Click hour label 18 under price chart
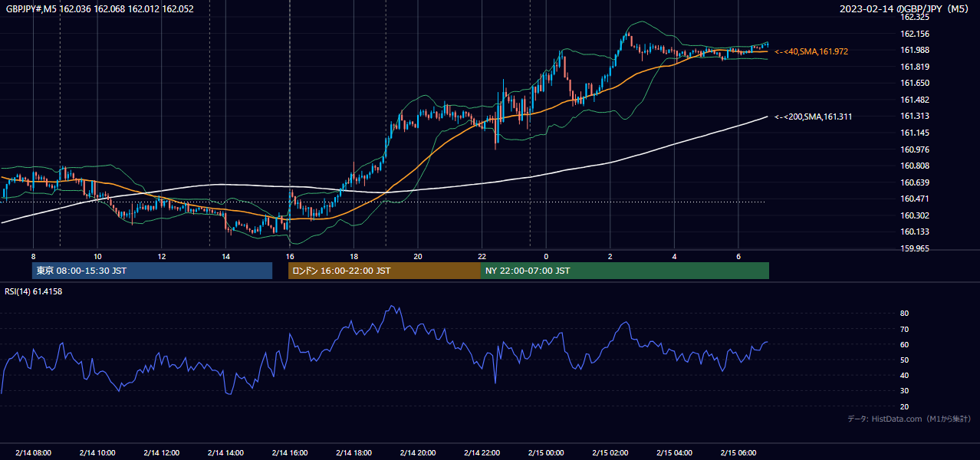 (354, 256)
